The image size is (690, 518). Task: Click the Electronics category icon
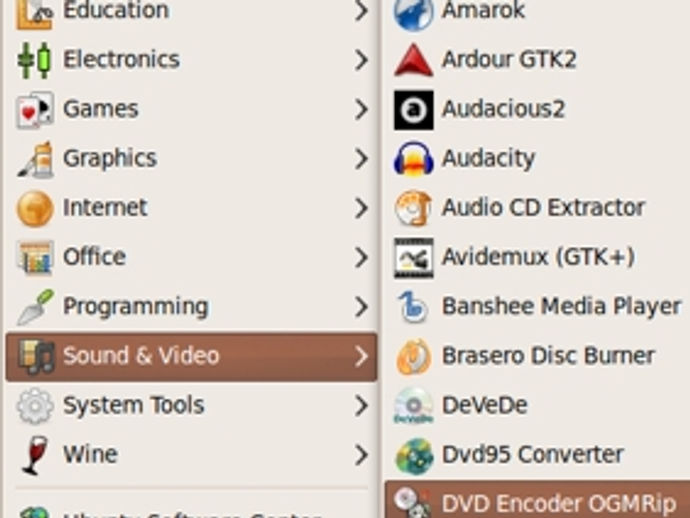point(34,60)
